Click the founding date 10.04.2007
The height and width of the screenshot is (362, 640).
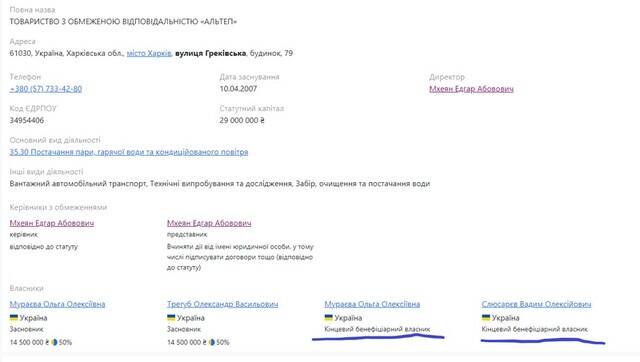[x=238, y=89]
